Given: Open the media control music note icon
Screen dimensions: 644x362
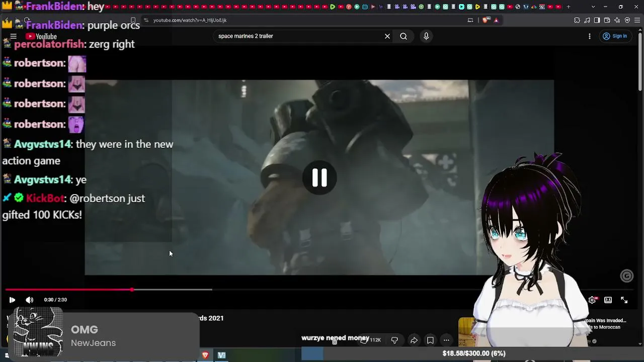Looking at the screenshot, I should pos(587,20).
